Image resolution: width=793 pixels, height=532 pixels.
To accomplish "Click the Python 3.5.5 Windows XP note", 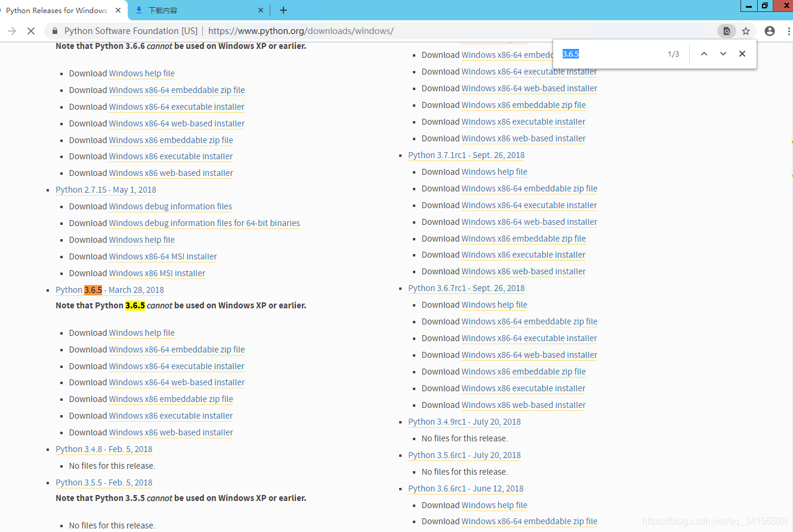I will point(181,498).
